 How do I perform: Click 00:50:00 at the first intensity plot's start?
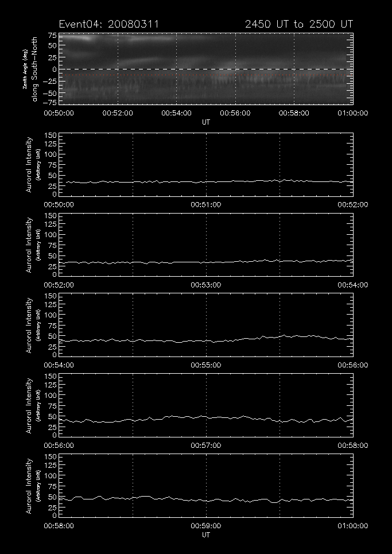59,205
